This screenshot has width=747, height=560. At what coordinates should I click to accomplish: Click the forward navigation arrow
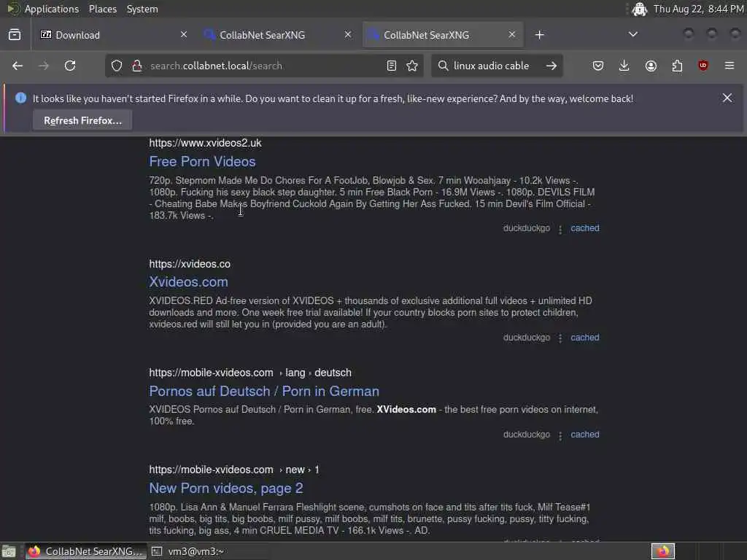pyautogui.click(x=44, y=66)
